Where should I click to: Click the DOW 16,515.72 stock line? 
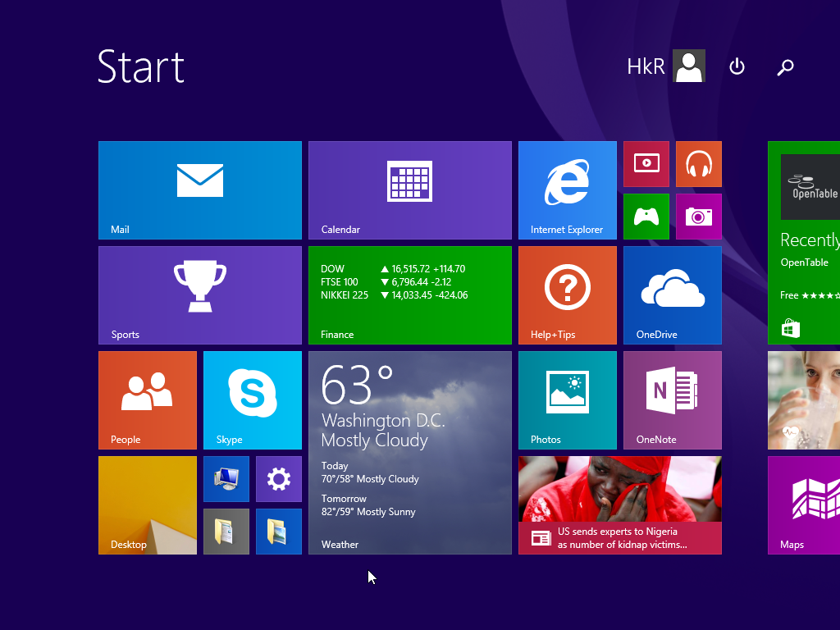393,269
